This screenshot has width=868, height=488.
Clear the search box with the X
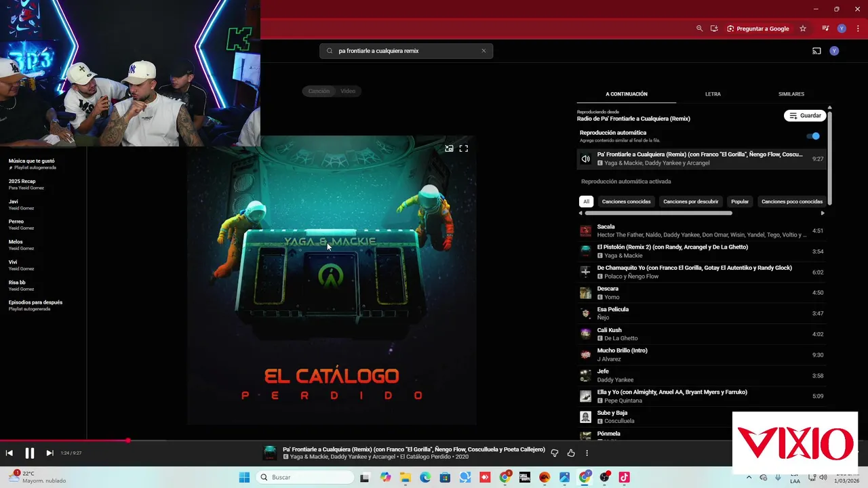point(484,51)
